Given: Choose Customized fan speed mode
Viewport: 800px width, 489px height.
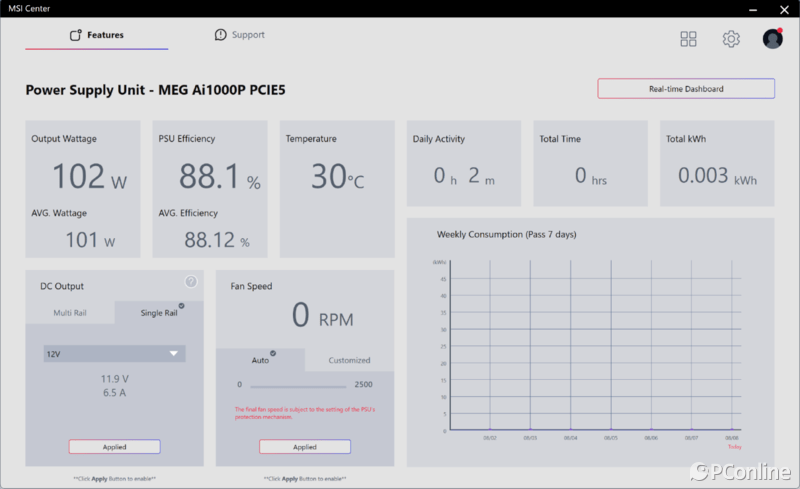Looking at the screenshot, I should [349, 360].
